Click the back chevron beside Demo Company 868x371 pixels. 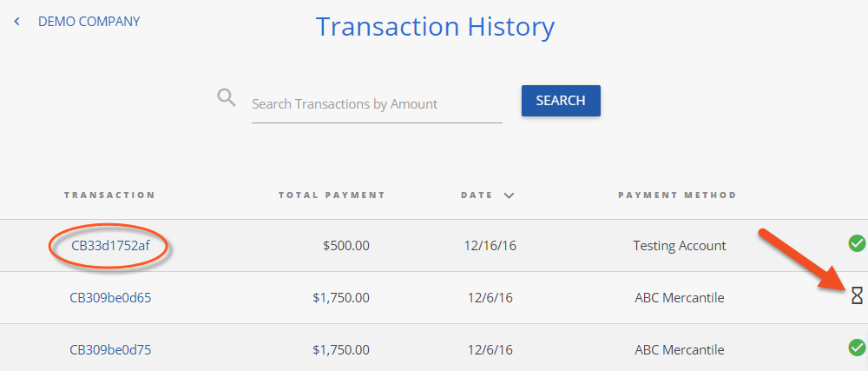(x=17, y=22)
